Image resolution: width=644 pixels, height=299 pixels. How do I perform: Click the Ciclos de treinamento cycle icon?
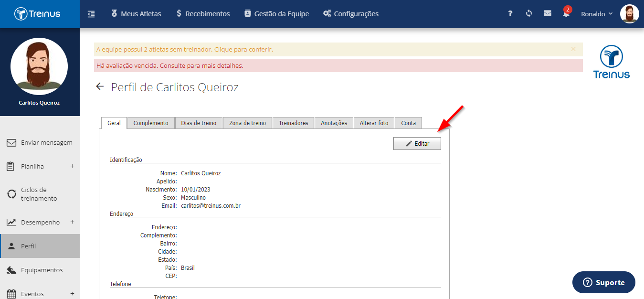tap(11, 194)
